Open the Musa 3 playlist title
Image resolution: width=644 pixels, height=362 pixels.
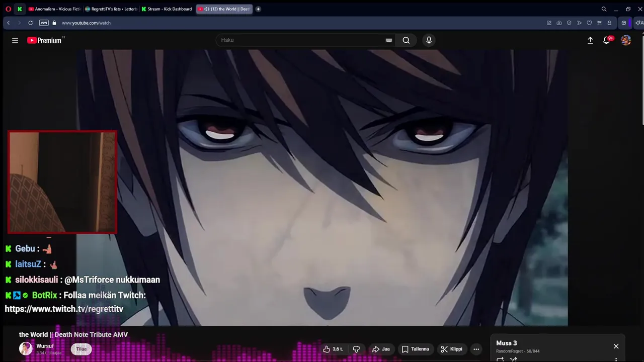coord(507,343)
